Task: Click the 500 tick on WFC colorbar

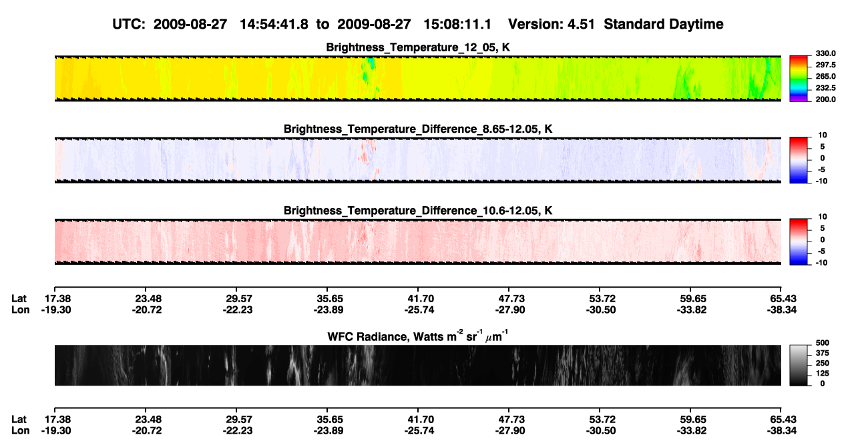Action: (x=821, y=343)
